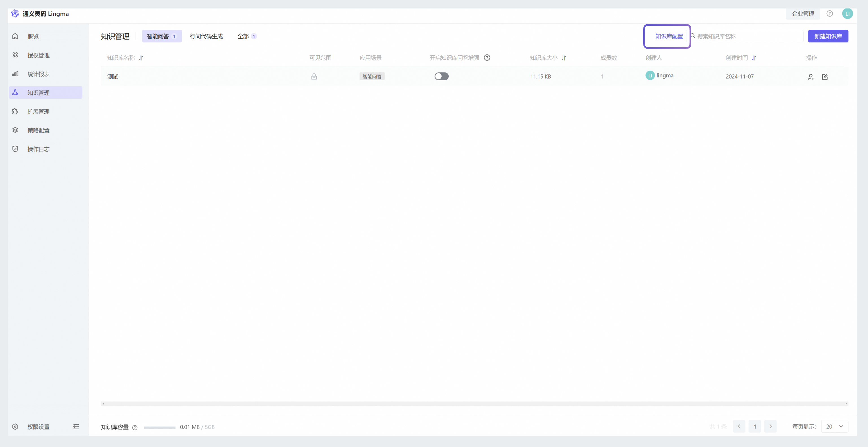Edit the 测试 knowledge base
868x447 pixels.
coord(825,77)
